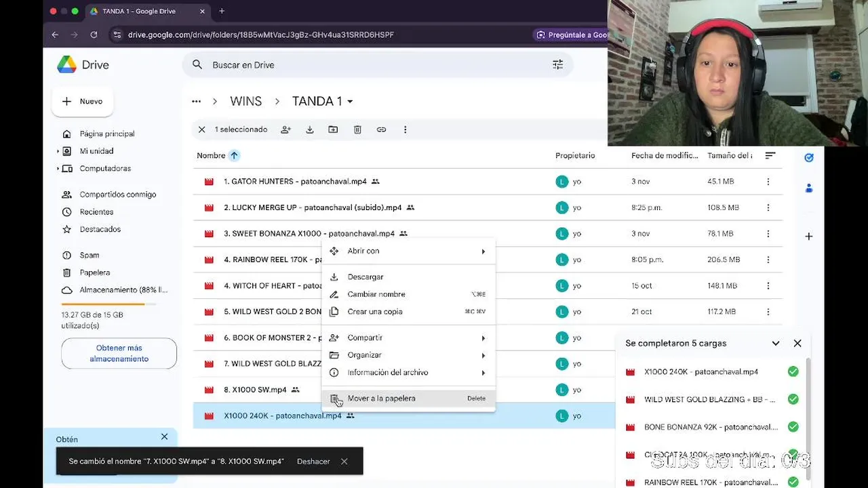Open search filter options icon
Screen dimensions: 868x488
point(557,64)
